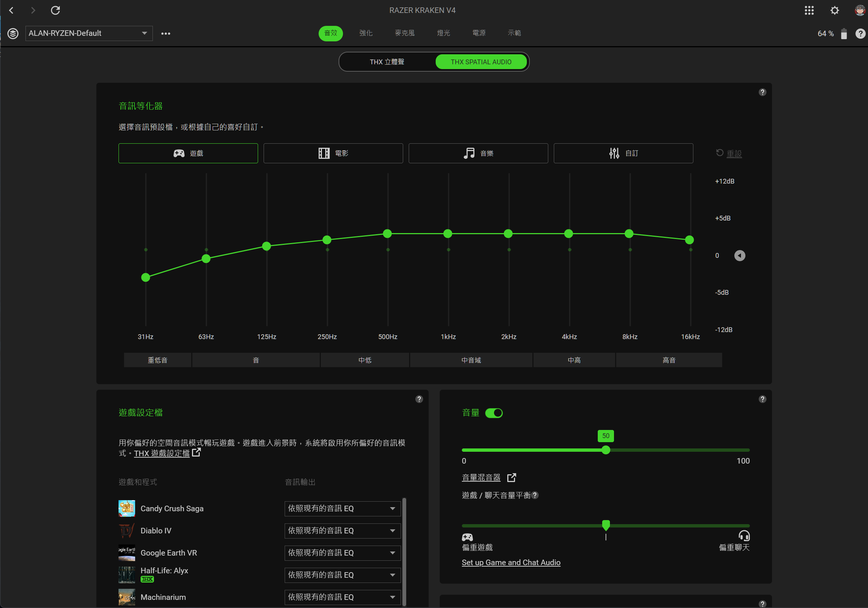The height and width of the screenshot is (608, 868).
Task: Click the headset icon above 偏重聊天
Action: coord(744,536)
